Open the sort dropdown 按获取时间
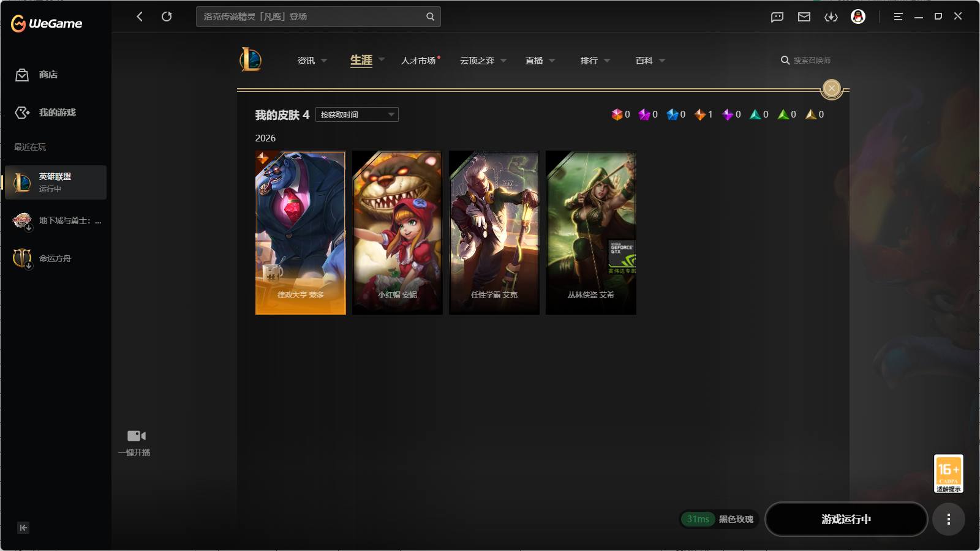This screenshot has width=980, height=551. 357,114
